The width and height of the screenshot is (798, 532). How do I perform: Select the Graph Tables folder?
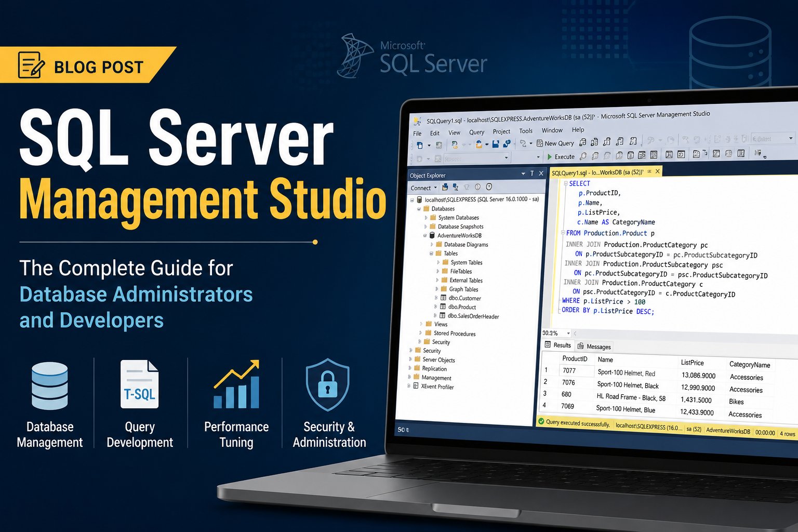click(x=460, y=289)
